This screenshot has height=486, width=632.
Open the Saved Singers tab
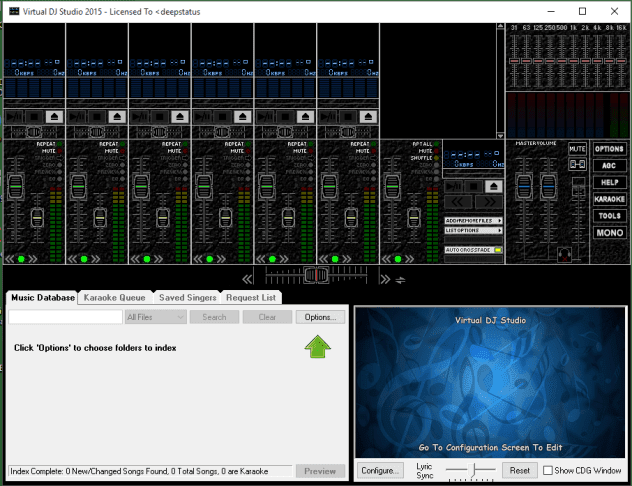[x=187, y=298]
